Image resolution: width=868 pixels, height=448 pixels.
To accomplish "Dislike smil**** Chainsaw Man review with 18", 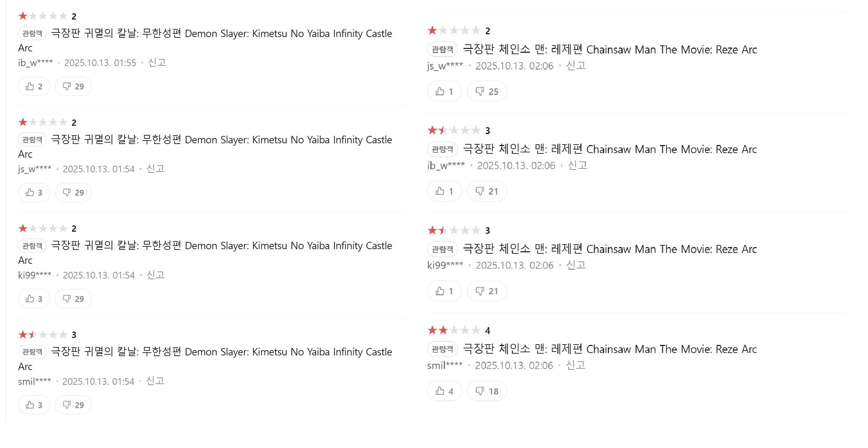I will coord(486,391).
